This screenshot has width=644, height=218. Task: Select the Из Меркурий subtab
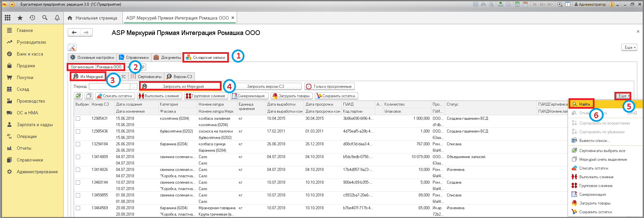[88, 77]
